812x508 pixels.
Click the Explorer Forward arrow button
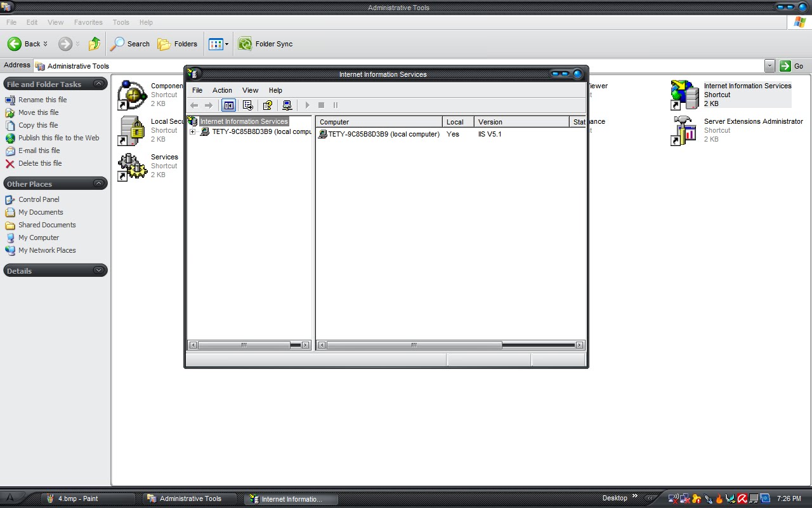click(65, 44)
